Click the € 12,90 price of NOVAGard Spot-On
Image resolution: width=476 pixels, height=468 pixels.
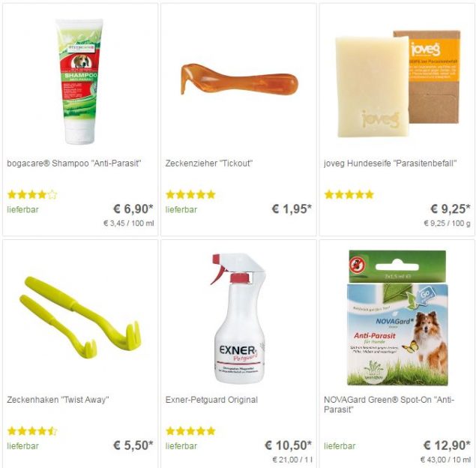[x=447, y=445]
